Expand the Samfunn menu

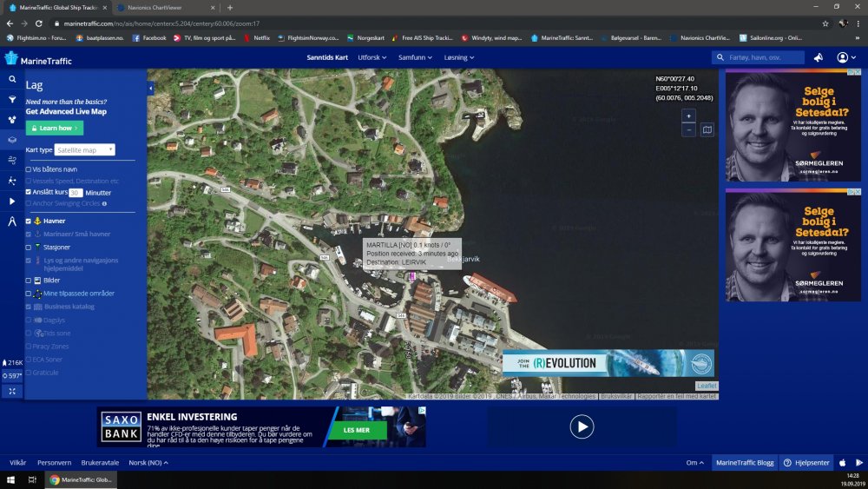click(x=415, y=57)
